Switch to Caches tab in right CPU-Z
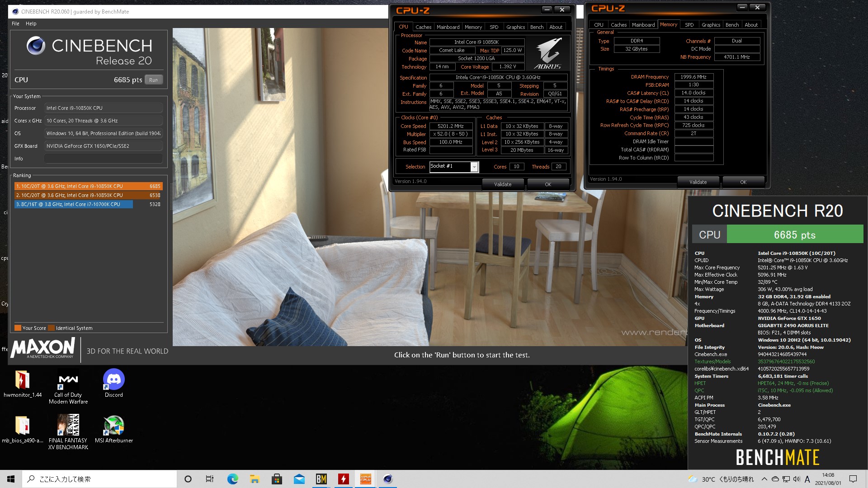The image size is (868, 488). pos(618,25)
